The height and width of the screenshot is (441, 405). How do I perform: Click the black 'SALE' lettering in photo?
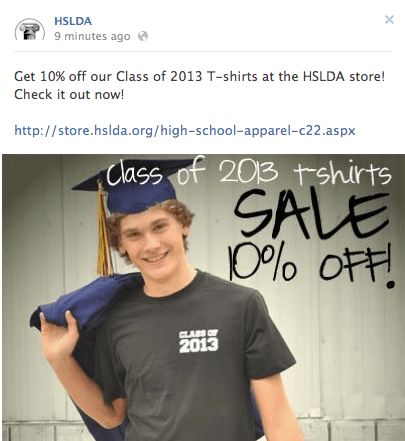point(312,214)
